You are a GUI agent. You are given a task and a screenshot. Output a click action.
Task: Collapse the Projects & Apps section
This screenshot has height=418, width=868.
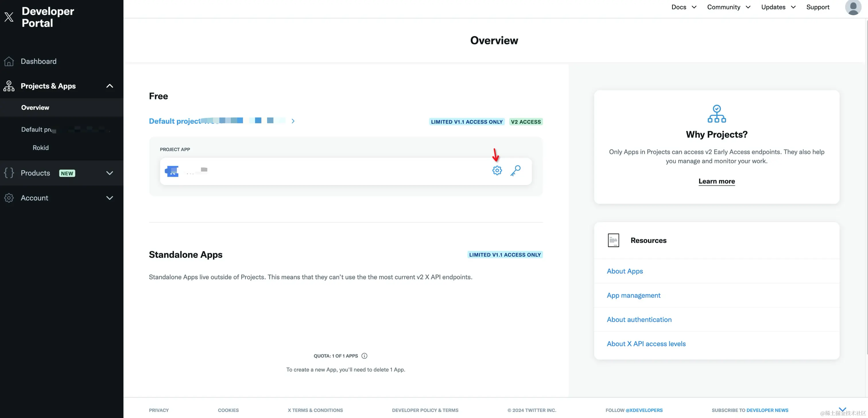110,86
